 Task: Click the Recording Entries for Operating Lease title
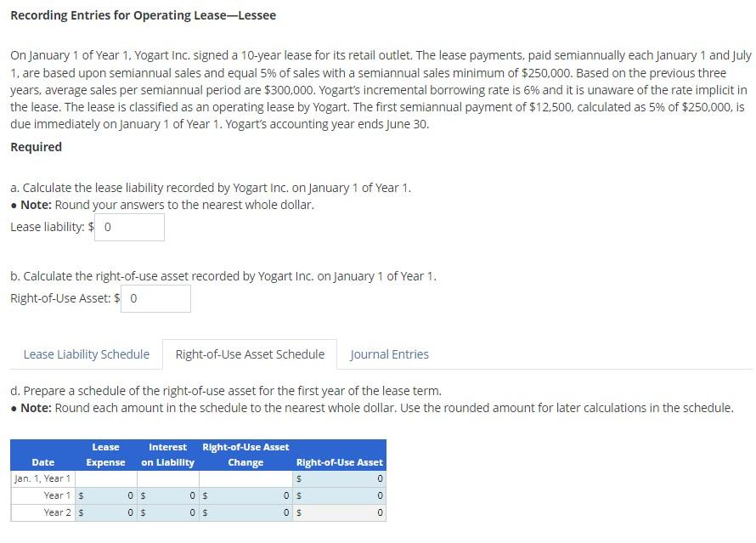point(142,14)
